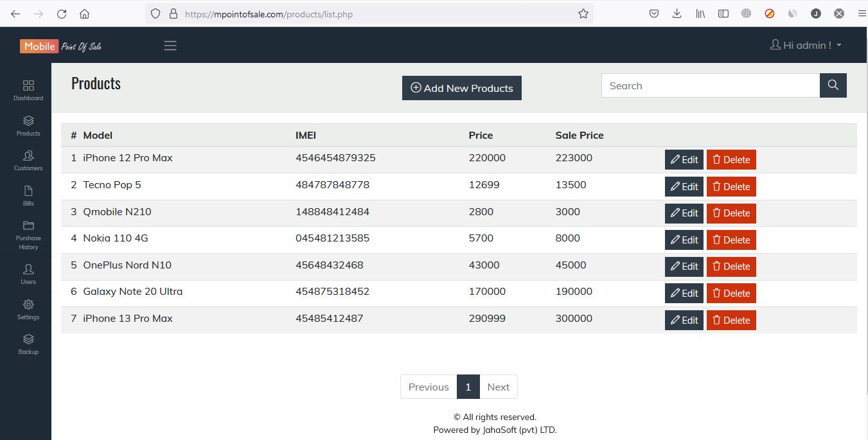Edit the iPhone 12 Pro Max row
This screenshot has height=440, width=868.
pyautogui.click(x=684, y=160)
